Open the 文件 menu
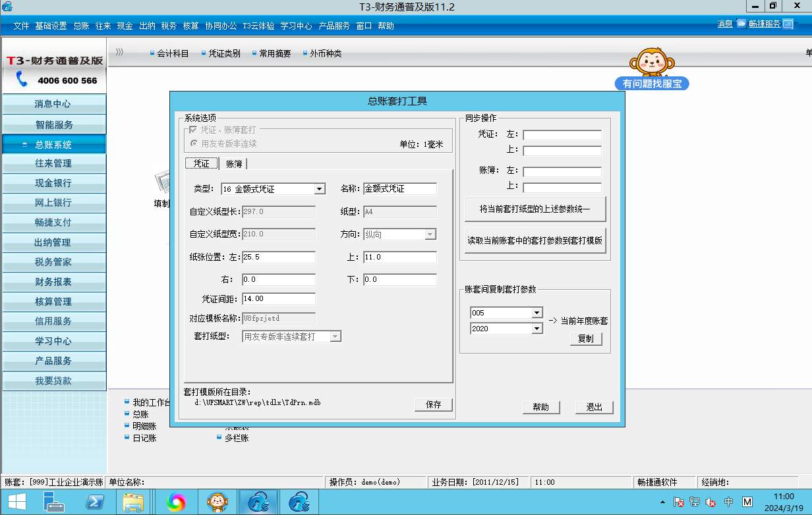Viewport: 812px width, 515px height. 21,26
